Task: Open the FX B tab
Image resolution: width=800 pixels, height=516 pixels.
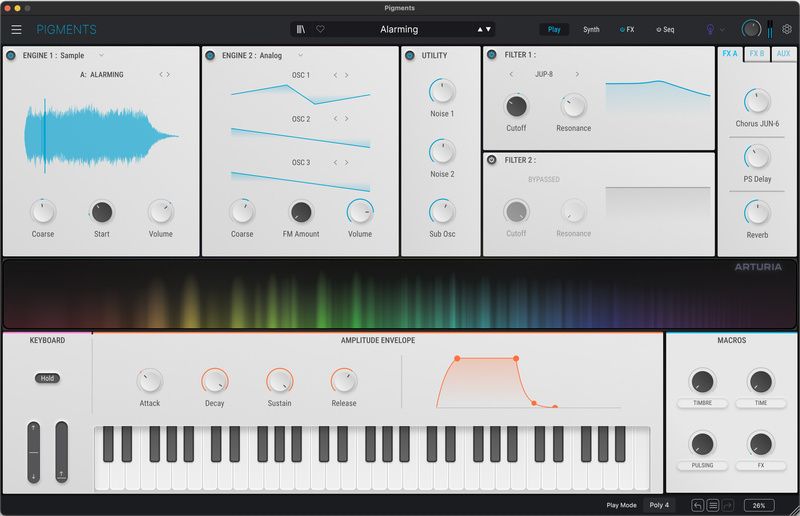Action: coord(757,54)
